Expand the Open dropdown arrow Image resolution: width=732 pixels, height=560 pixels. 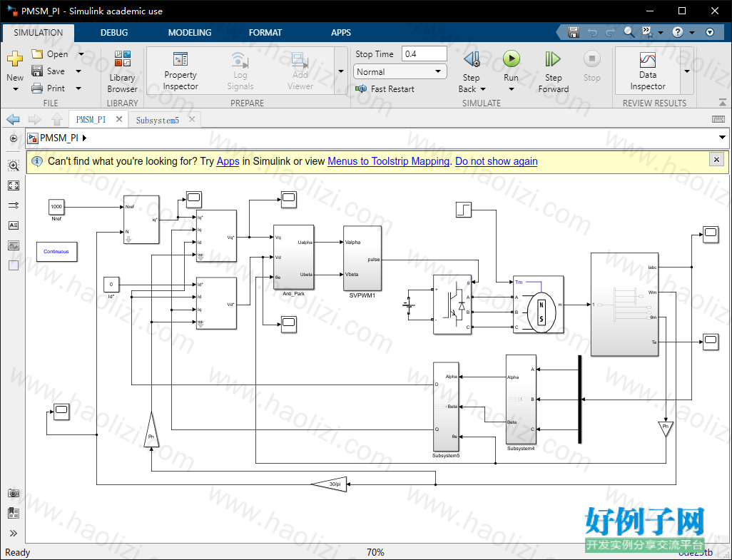81,54
